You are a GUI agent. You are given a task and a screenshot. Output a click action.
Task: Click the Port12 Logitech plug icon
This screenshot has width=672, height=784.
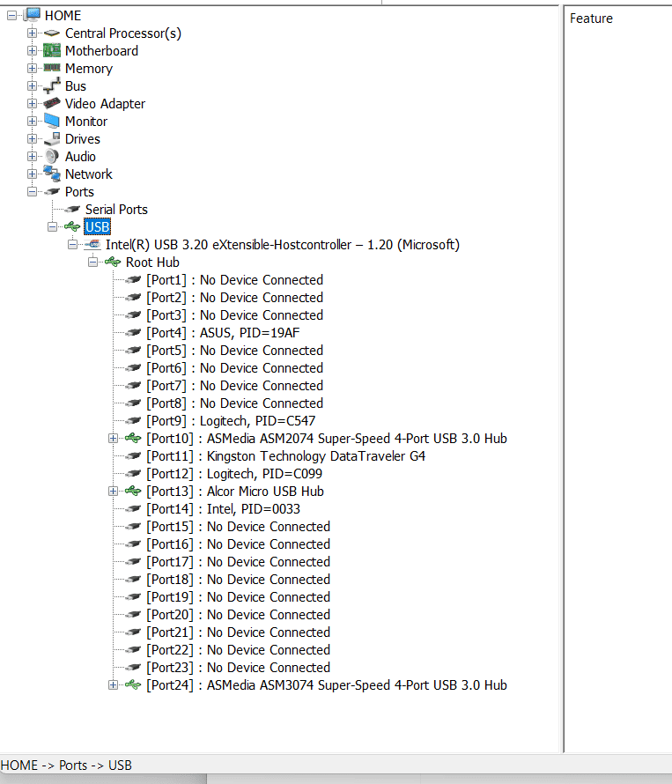[x=133, y=474]
